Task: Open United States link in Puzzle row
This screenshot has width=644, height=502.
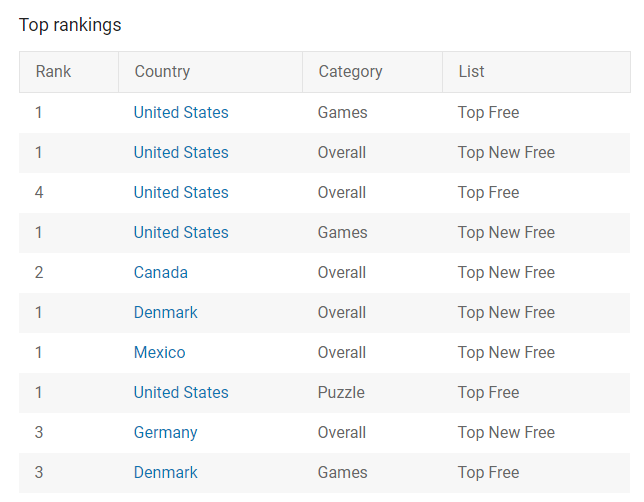Action: tap(181, 393)
